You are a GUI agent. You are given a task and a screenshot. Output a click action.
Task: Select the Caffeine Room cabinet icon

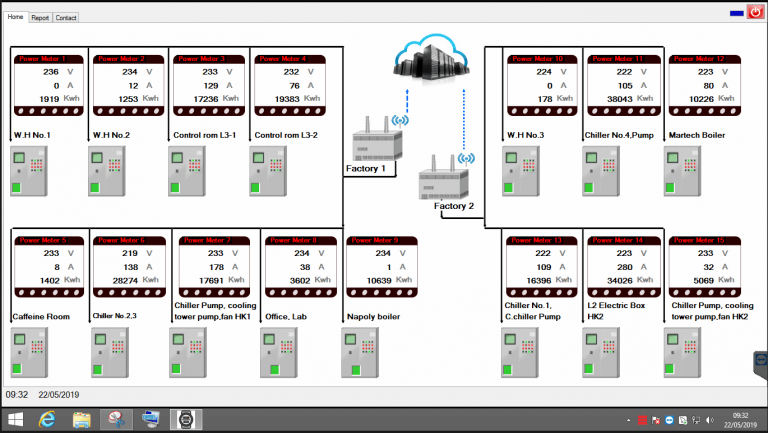[x=29, y=352]
